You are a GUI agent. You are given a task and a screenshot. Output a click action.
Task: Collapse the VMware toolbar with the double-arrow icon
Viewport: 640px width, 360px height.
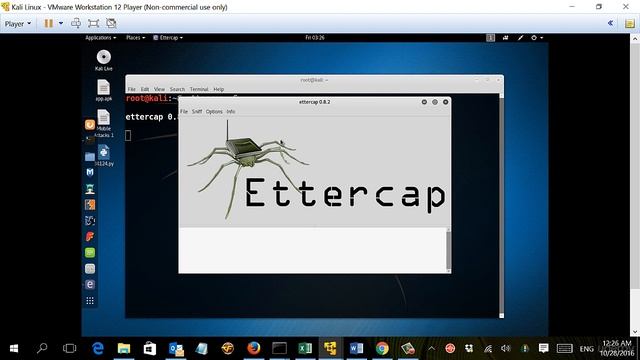(x=610, y=23)
